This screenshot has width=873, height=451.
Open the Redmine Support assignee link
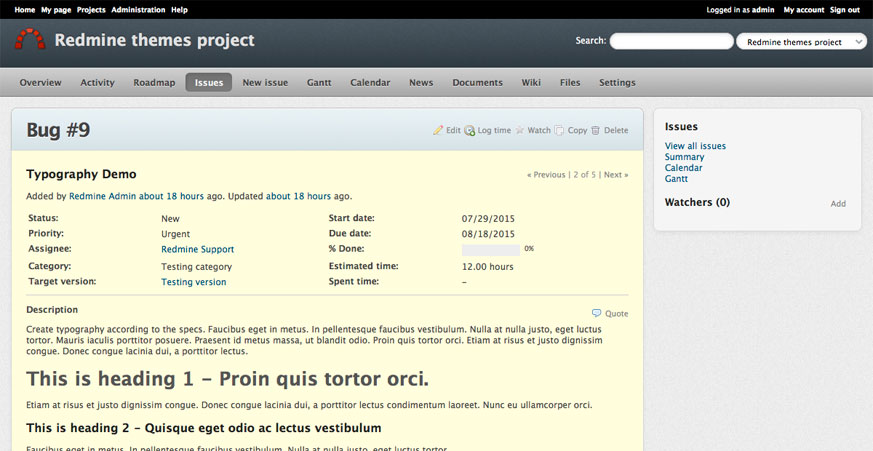click(198, 249)
